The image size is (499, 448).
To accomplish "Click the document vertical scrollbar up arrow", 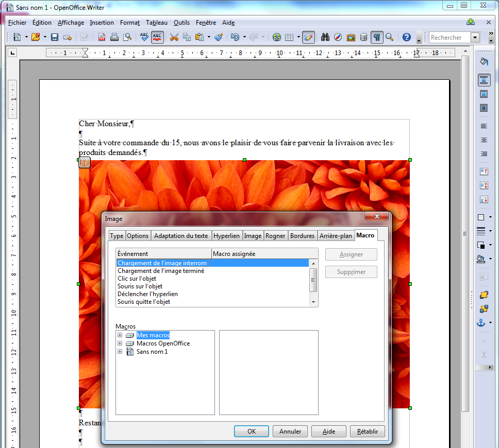I will [x=465, y=51].
